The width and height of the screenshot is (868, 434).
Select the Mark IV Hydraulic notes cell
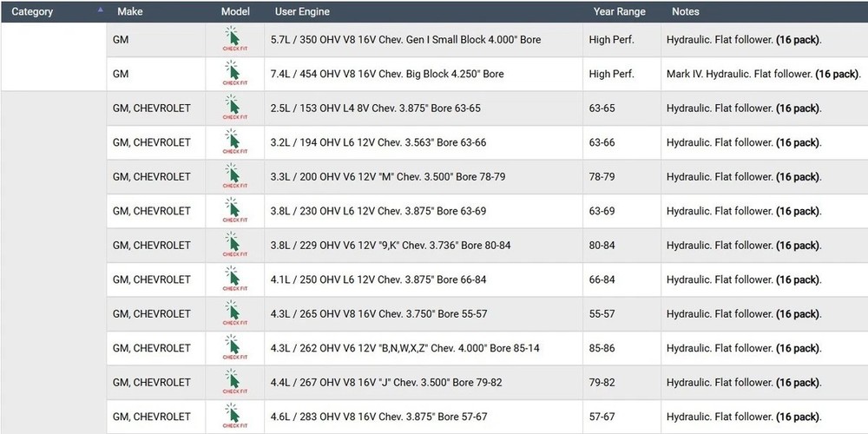click(x=762, y=75)
